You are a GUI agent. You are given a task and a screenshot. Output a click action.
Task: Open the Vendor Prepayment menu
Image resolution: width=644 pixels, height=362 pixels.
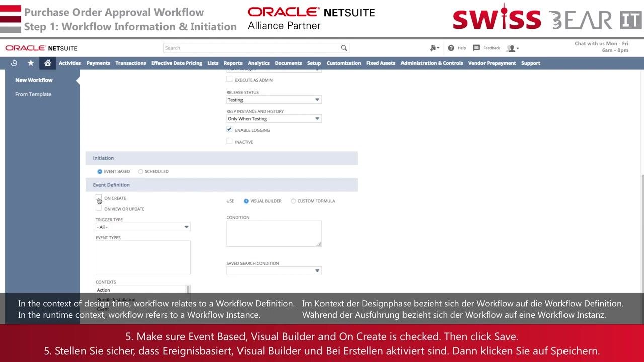click(492, 63)
